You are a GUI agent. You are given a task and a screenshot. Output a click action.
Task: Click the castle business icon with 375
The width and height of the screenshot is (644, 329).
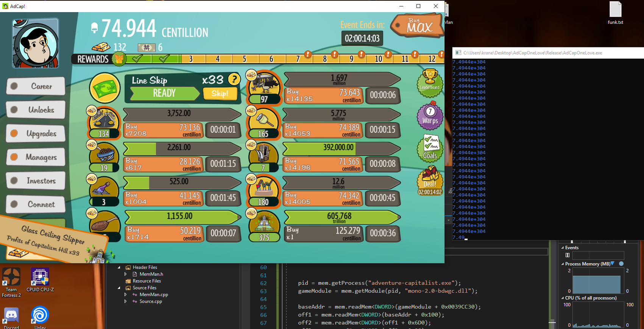[x=264, y=226]
